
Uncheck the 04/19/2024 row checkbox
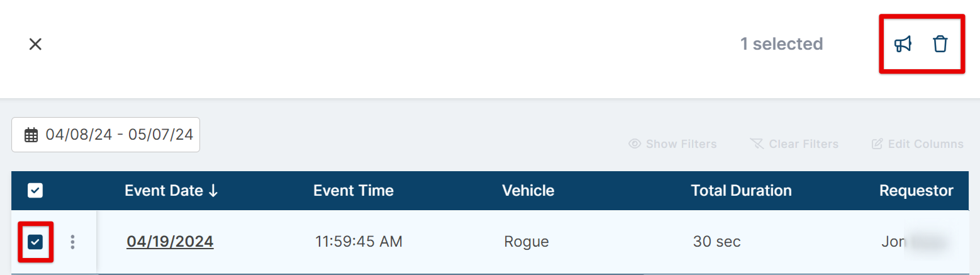[x=35, y=242]
